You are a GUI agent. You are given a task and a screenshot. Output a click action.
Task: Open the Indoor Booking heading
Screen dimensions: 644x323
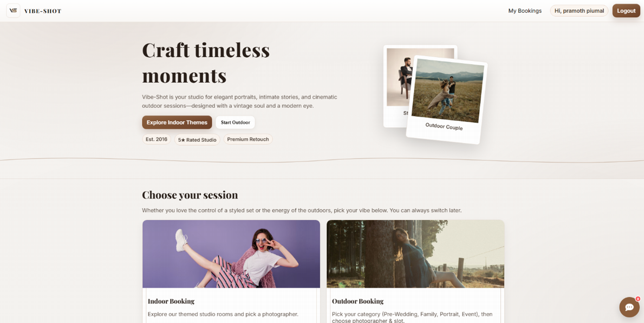tap(171, 301)
